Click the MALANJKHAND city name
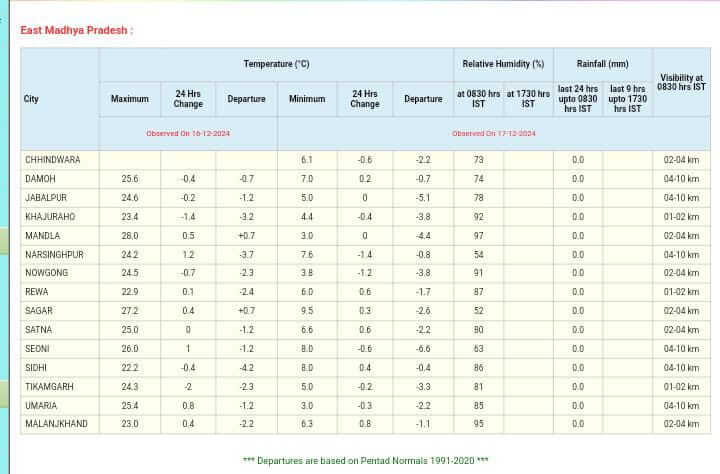 point(55,425)
